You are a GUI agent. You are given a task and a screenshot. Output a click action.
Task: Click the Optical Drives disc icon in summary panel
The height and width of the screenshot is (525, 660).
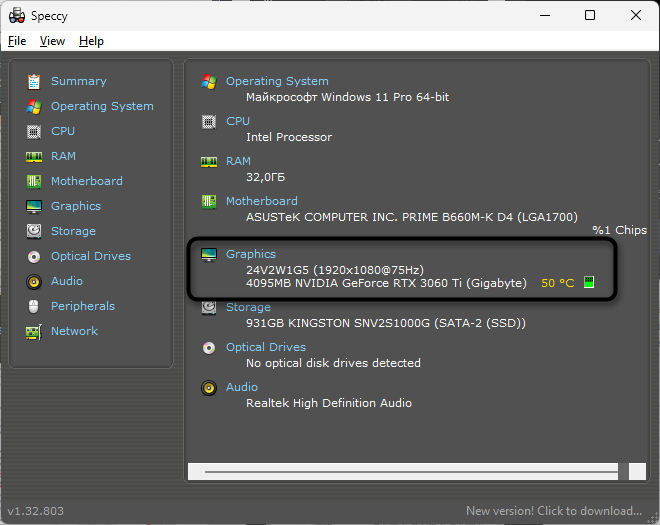[x=209, y=348]
